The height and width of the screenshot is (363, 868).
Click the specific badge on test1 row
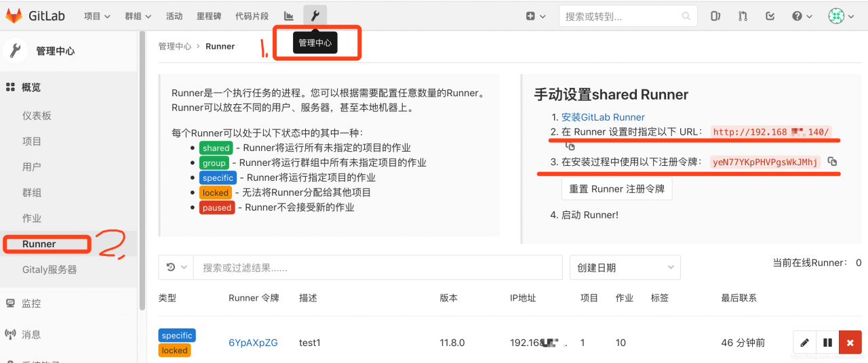[x=177, y=336]
